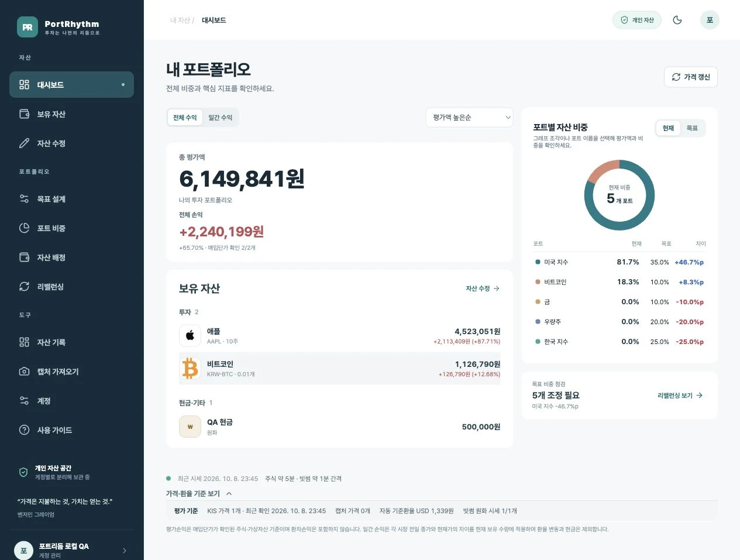Switch the donut chart to 현재 view
The height and width of the screenshot is (560, 740).
click(x=668, y=128)
